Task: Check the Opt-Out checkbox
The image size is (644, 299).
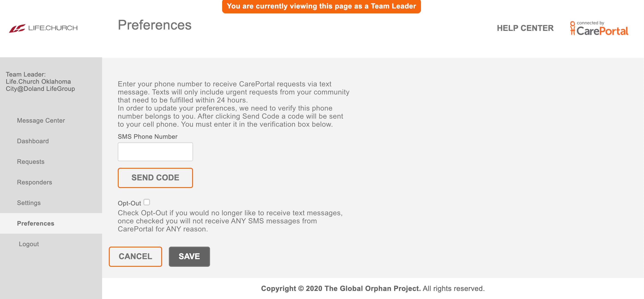Action: (x=147, y=202)
